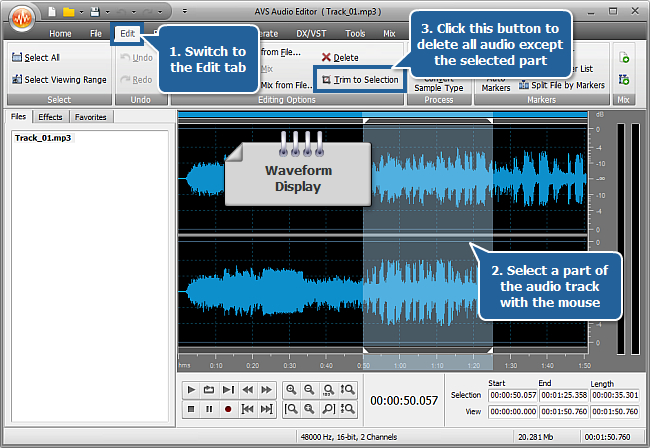
Task: Toggle loop playback mode
Action: [209, 390]
